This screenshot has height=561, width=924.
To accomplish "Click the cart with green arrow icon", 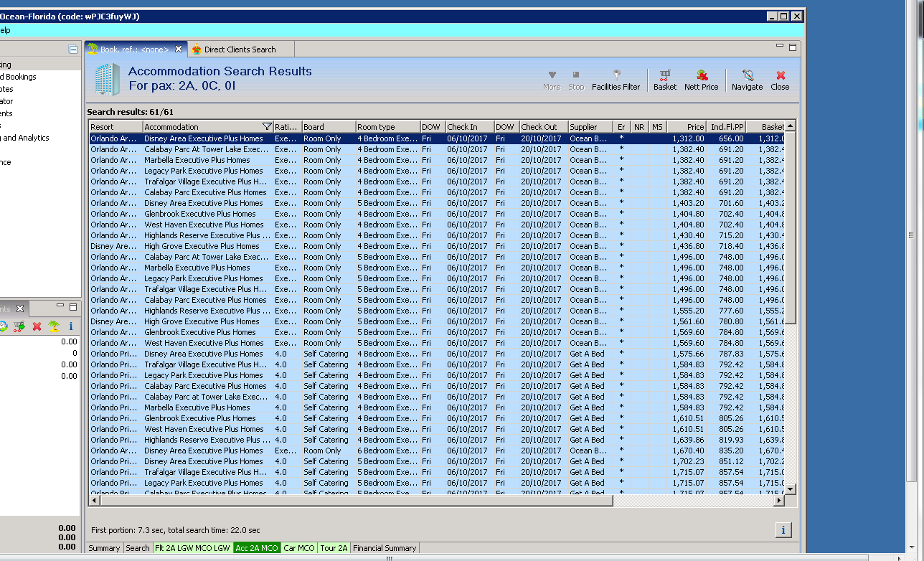I will coord(19,326).
